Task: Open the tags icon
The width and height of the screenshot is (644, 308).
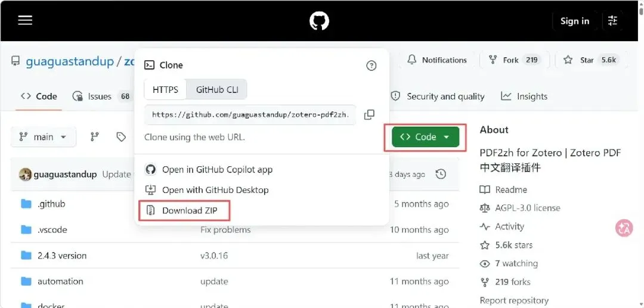Action: pos(120,136)
